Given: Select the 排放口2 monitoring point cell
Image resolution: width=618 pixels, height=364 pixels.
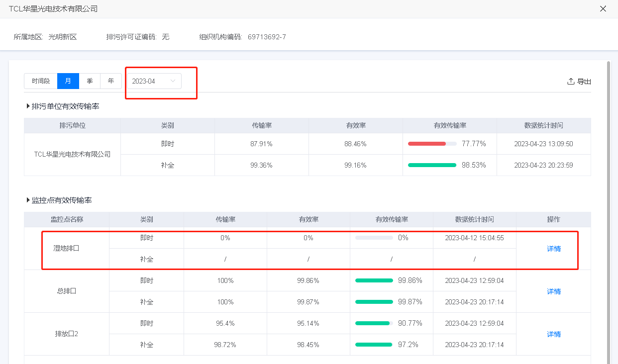Looking at the screenshot, I should (x=67, y=334).
